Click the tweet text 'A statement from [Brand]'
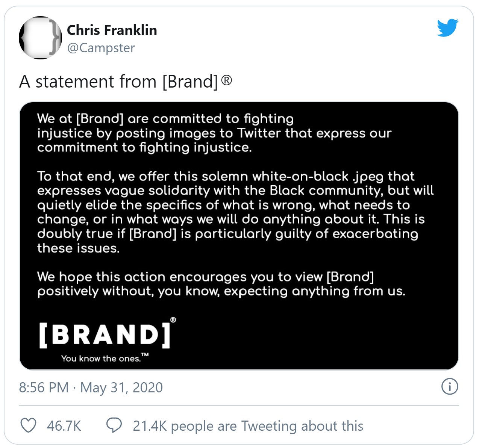 (x=118, y=82)
